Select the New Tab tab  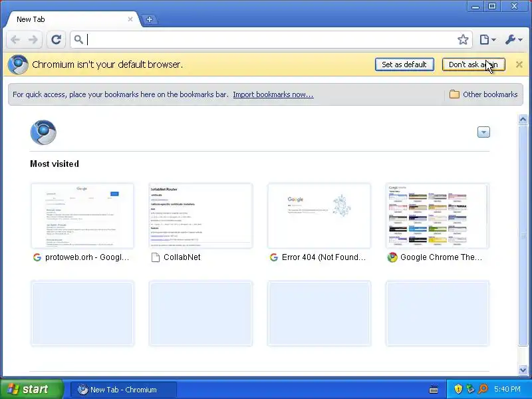click(x=71, y=19)
